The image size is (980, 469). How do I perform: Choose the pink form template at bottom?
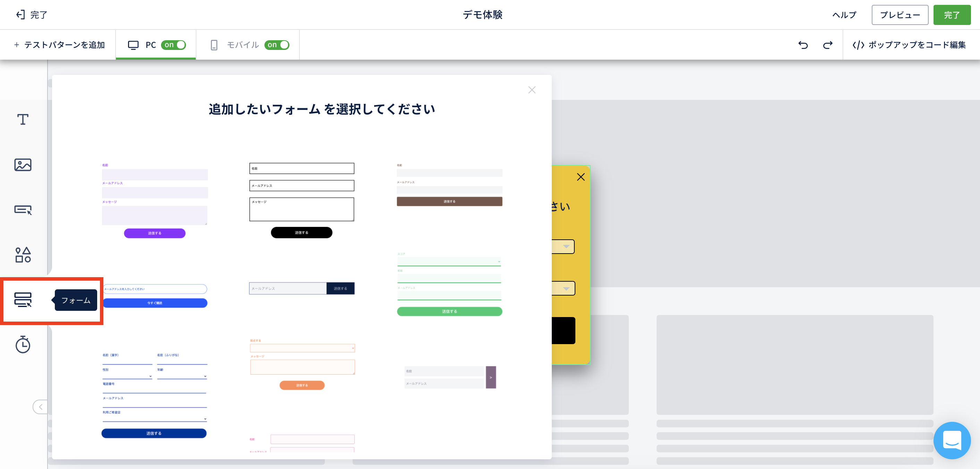(302, 444)
